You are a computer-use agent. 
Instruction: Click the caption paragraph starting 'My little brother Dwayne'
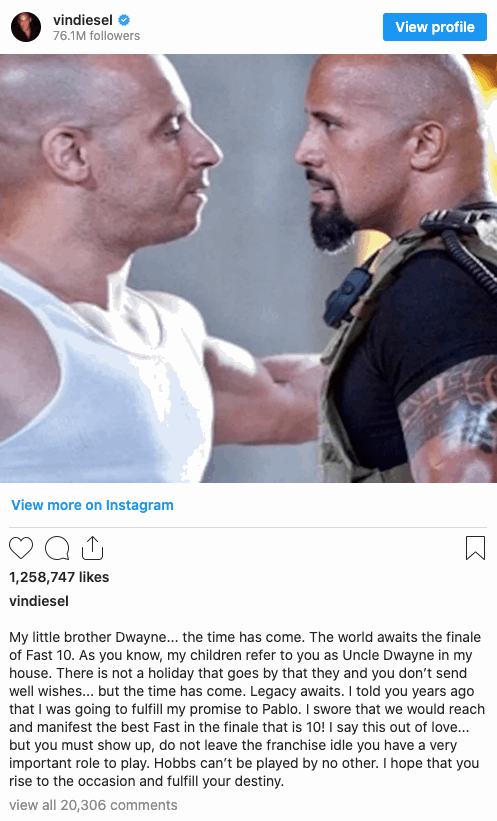tap(246, 709)
